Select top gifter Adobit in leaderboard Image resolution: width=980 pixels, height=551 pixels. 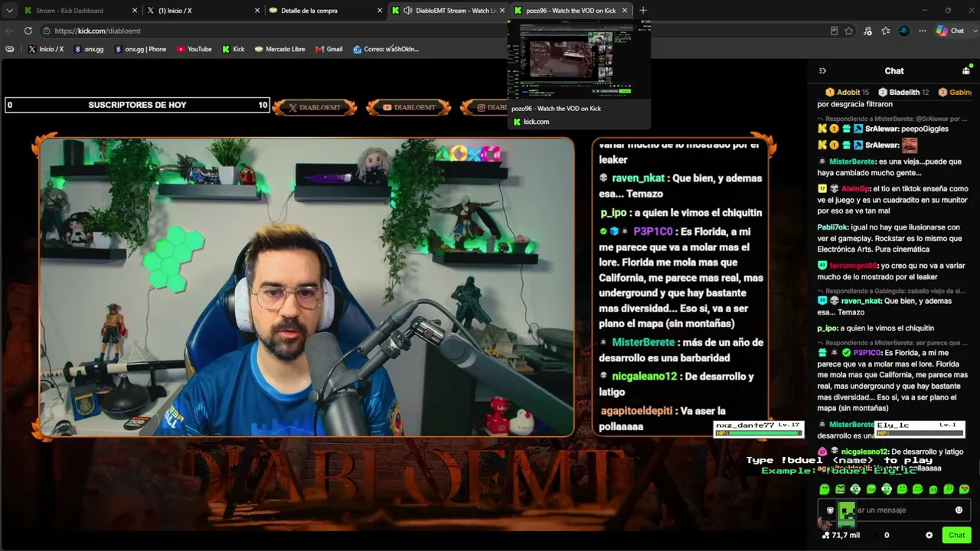coord(847,93)
